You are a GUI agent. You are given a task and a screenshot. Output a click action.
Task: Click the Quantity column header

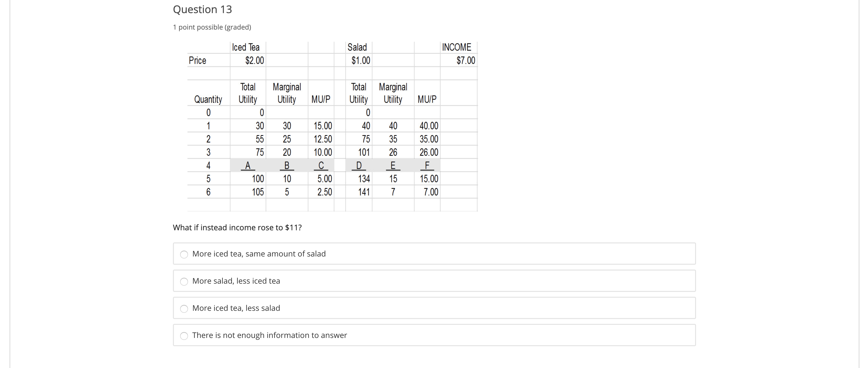click(x=208, y=99)
